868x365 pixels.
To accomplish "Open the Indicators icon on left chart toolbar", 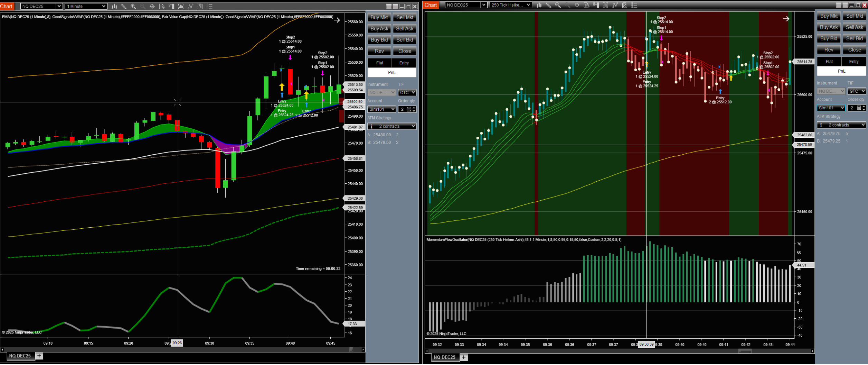I will point(190,6).
